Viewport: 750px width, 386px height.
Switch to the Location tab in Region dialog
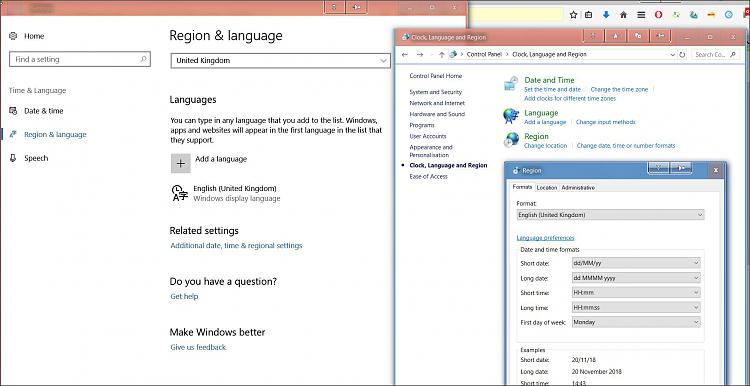pyautogui.click(x=547, y=188)
